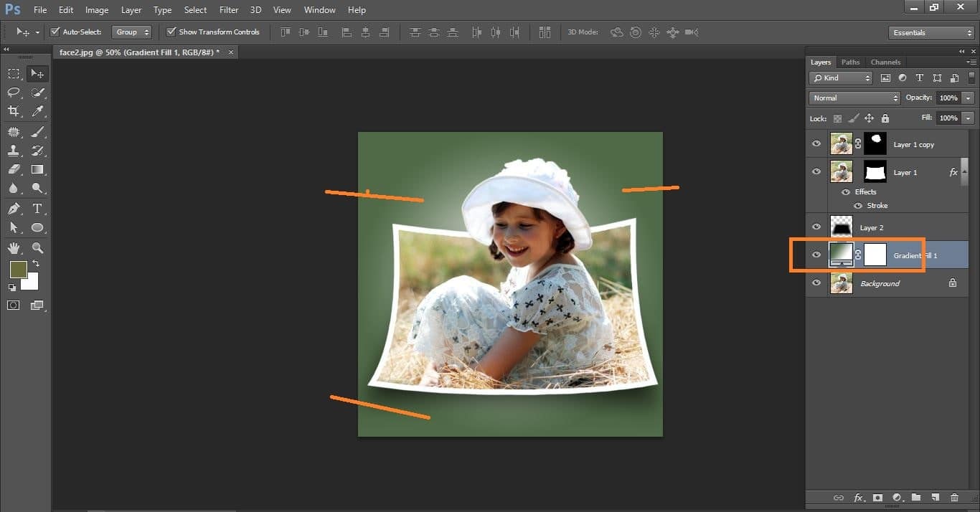
Task: Hide Layer 1 copy with eye icon
Action: (x=816, y=144)
